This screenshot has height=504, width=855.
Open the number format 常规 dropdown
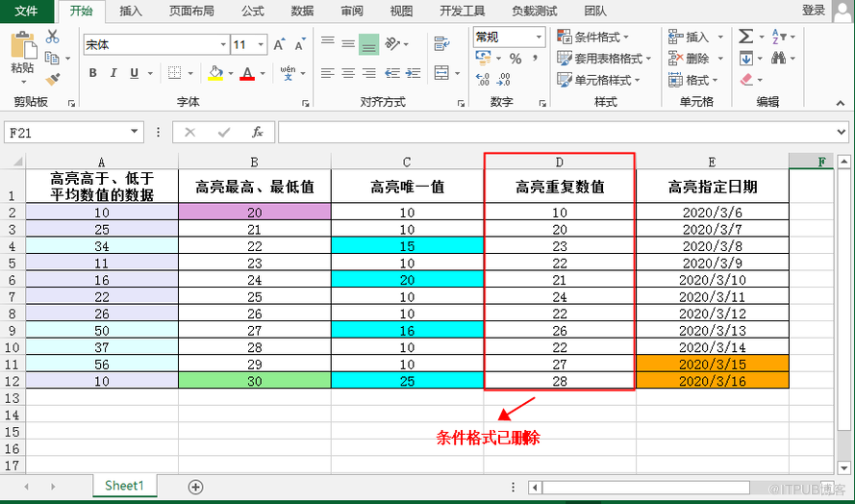(x=539, y=38)
